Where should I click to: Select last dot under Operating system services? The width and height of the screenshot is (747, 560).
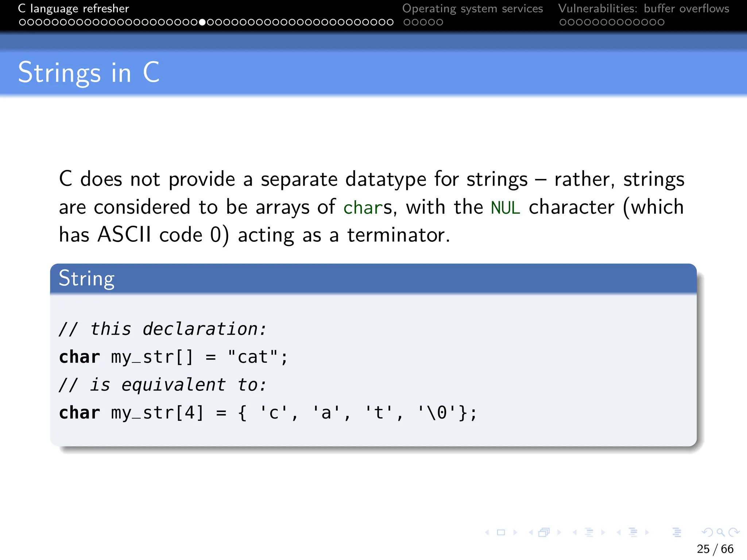pyautogui.click(x=440, y=22)
